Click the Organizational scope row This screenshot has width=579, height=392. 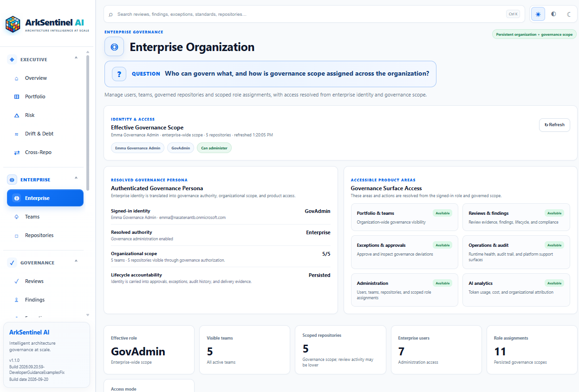click(221, 257)
